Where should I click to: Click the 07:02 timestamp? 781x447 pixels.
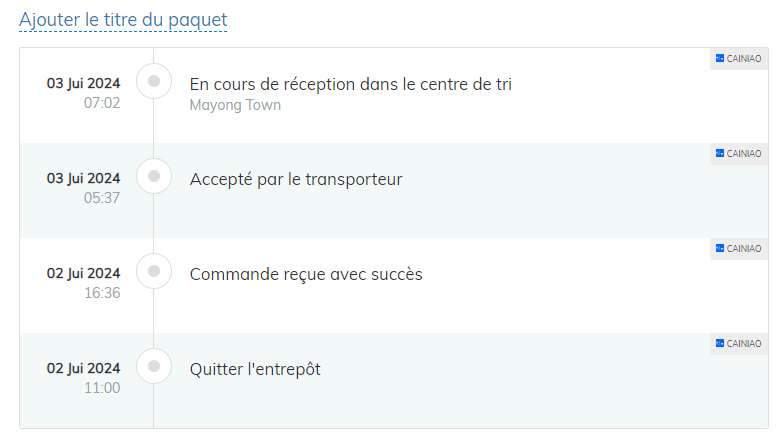pyautogui.click(x=102, y=103)
